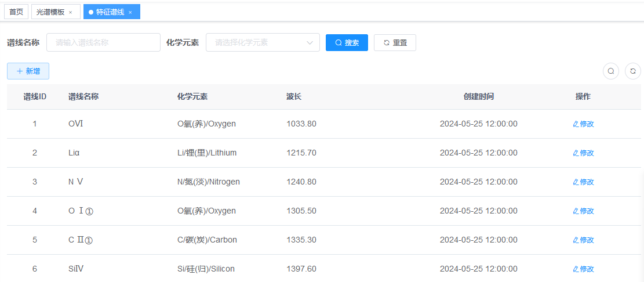Click the 波长 column header

click(294, 96)
